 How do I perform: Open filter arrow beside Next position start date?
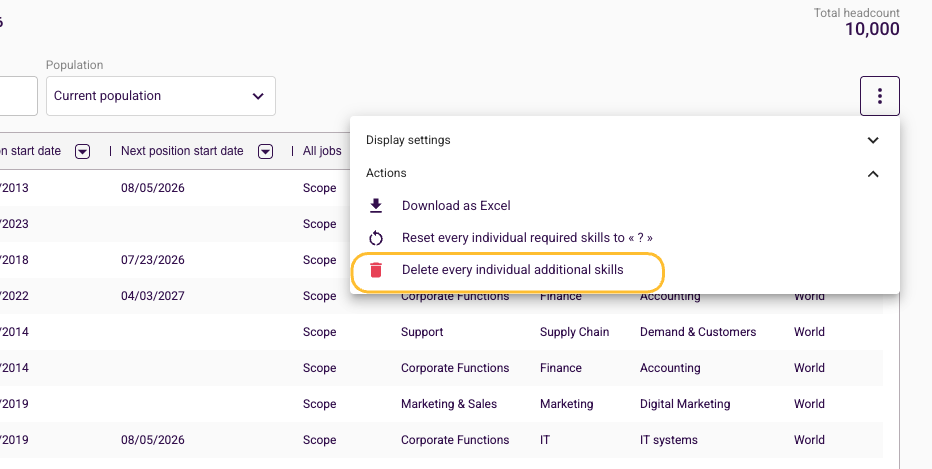265,152
